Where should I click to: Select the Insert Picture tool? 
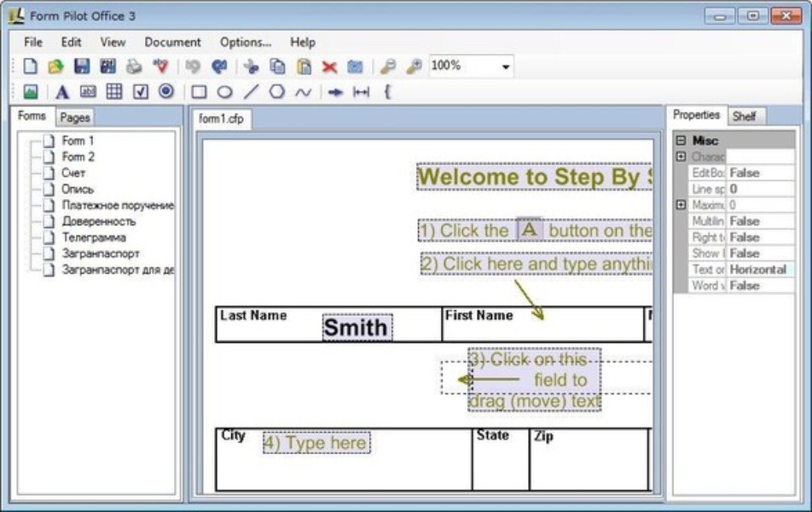[31, 94]
